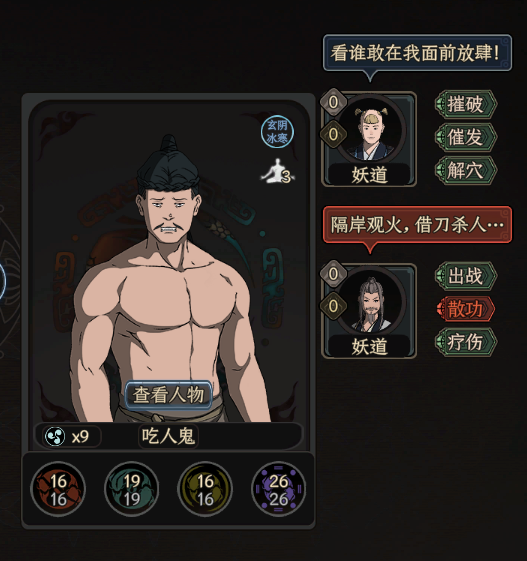The image size is (527, 561).
Task: Click the 玄阴冰寒 status badge
Action: pyautogui.click(x=277, y=131)
